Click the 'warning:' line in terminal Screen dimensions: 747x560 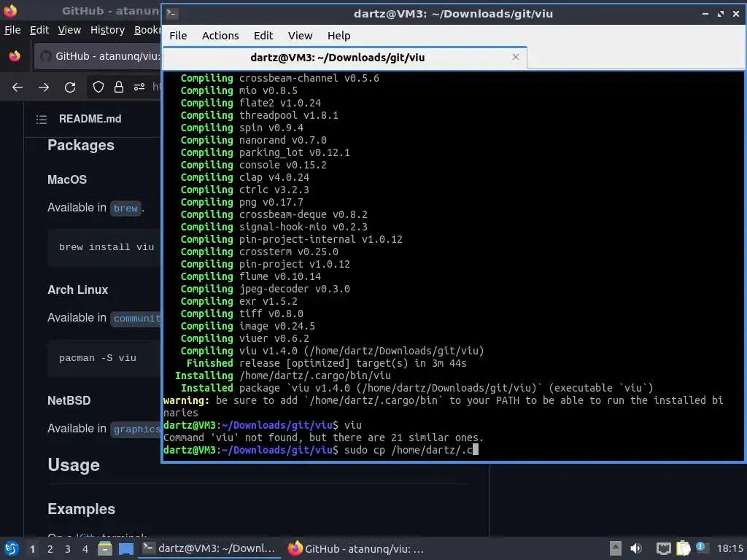443,400
